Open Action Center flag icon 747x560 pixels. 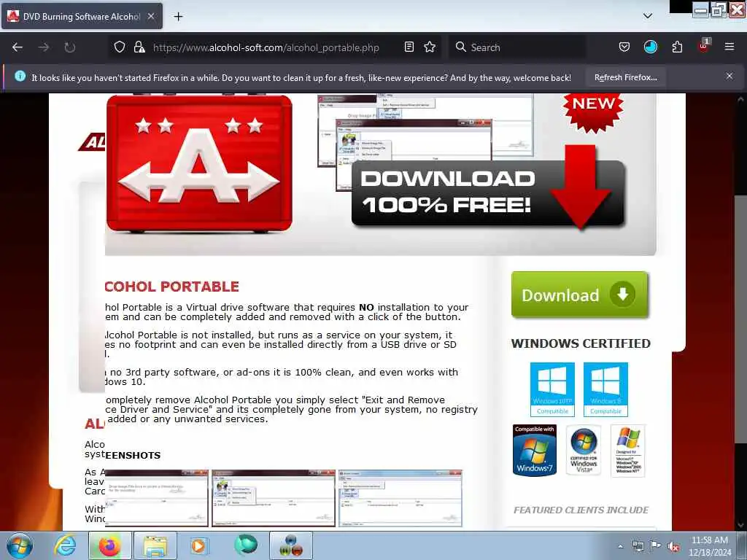pyautogui.click(x=656, y=546)
